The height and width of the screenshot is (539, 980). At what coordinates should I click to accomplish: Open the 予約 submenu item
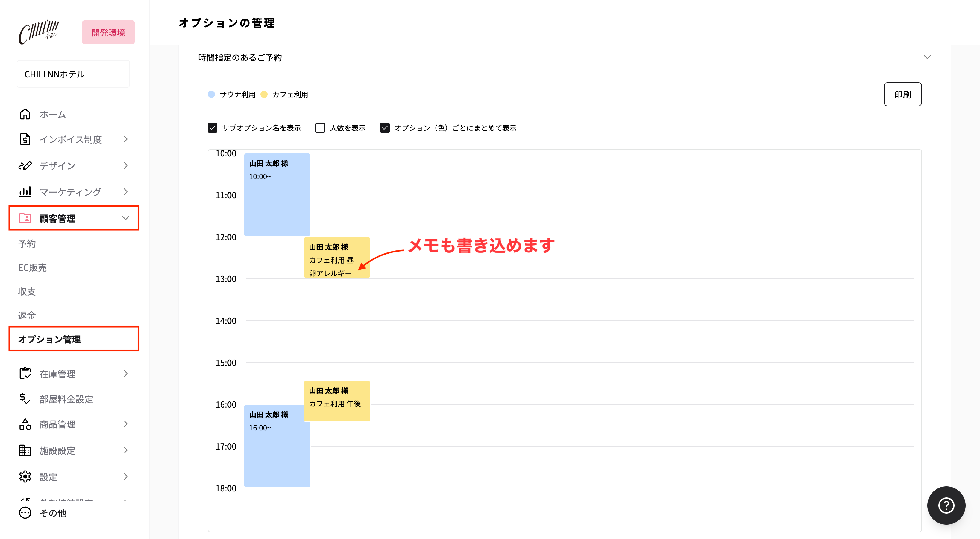[x=27, y=244]
